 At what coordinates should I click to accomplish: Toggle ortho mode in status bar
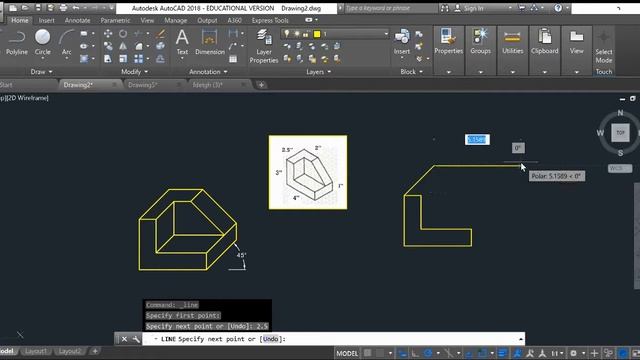click(x=415, y=353)
